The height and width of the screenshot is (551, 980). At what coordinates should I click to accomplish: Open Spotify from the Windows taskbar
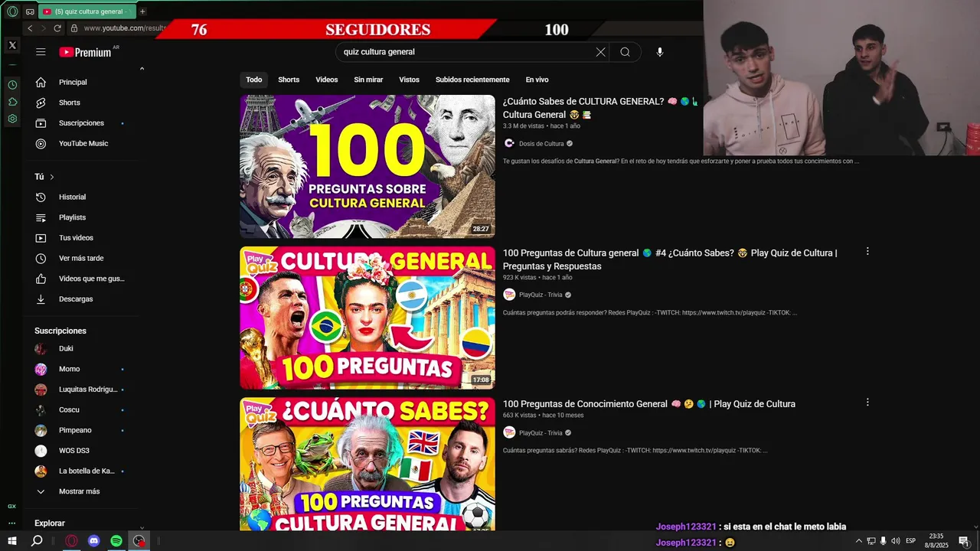[116, 541]
